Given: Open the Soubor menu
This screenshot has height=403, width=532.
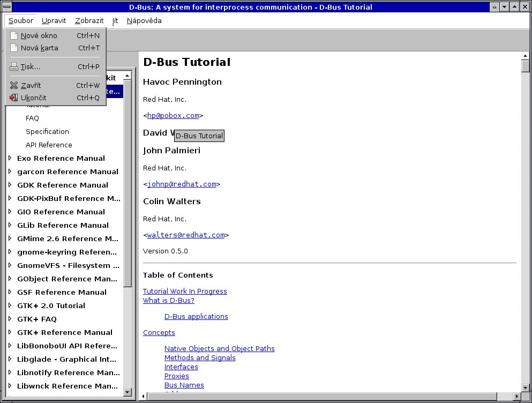Looking at the screenshot, I should pyautogui.click(x=21, y=21).
